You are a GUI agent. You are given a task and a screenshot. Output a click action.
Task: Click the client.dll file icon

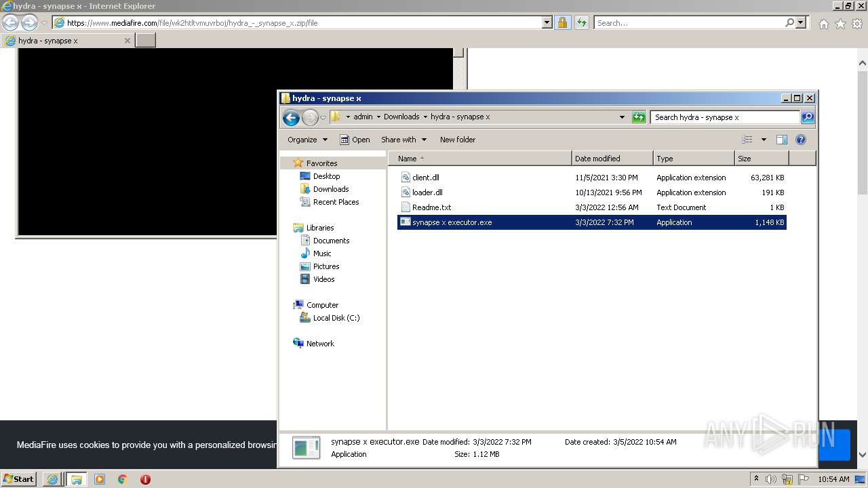tap(406, 178)
